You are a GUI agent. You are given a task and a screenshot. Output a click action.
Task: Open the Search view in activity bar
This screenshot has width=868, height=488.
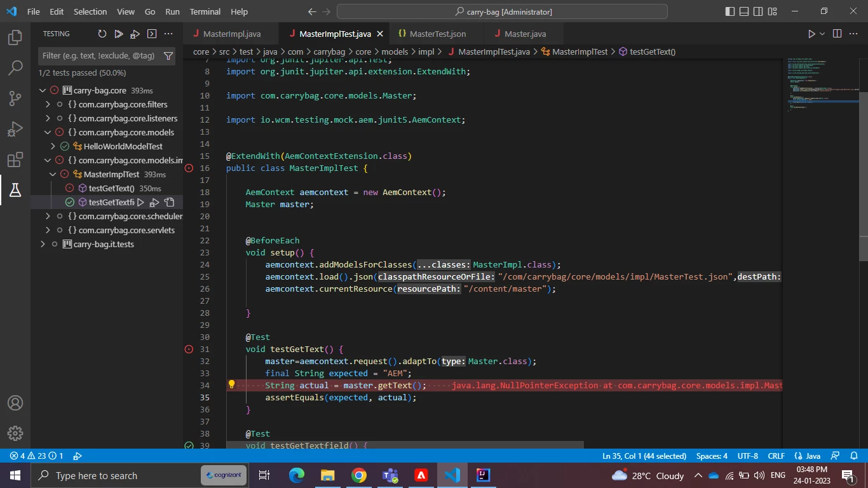15,68
